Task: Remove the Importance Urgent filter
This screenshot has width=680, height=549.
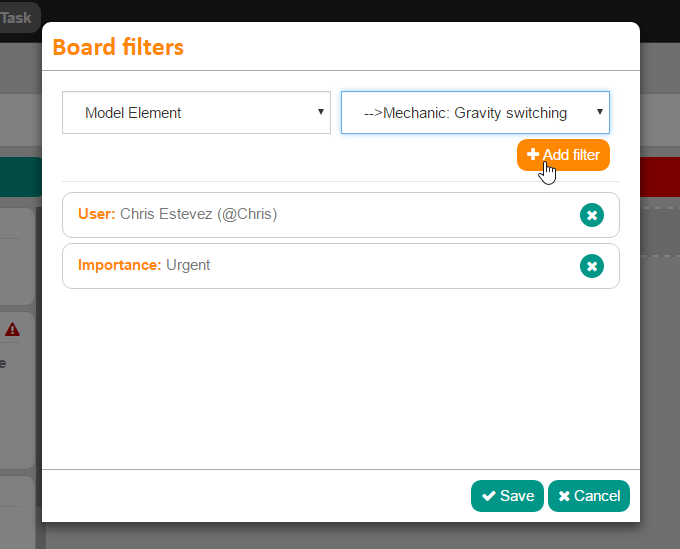Action: 591,266
